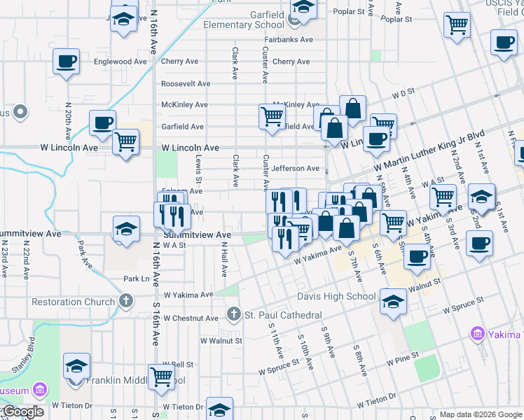Click the Map data ©2026 Google text

[481, 414]
